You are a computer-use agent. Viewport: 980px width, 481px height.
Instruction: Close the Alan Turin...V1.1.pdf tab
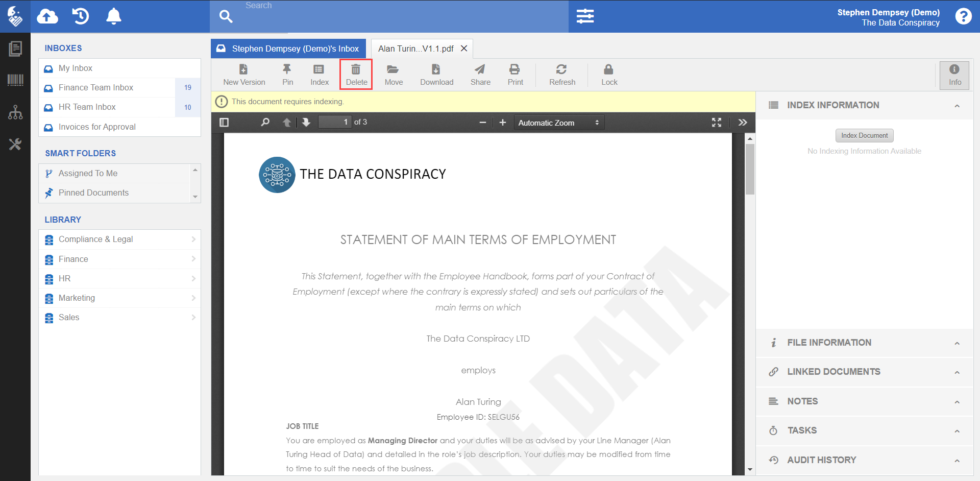pyautogui.click(x=464, y=49)
